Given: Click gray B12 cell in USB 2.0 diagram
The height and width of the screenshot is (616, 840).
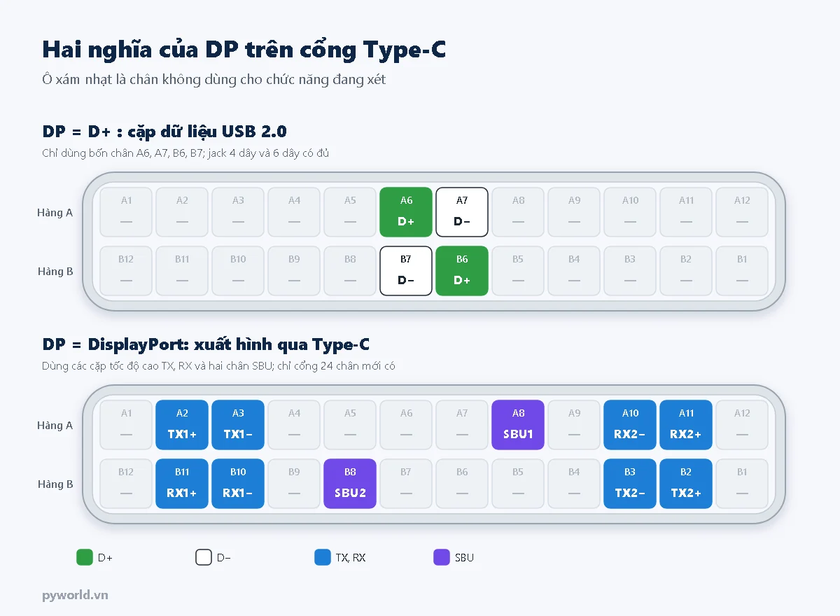Looking at the screenshot, I should pyautogui.click(x=126, y=271).
